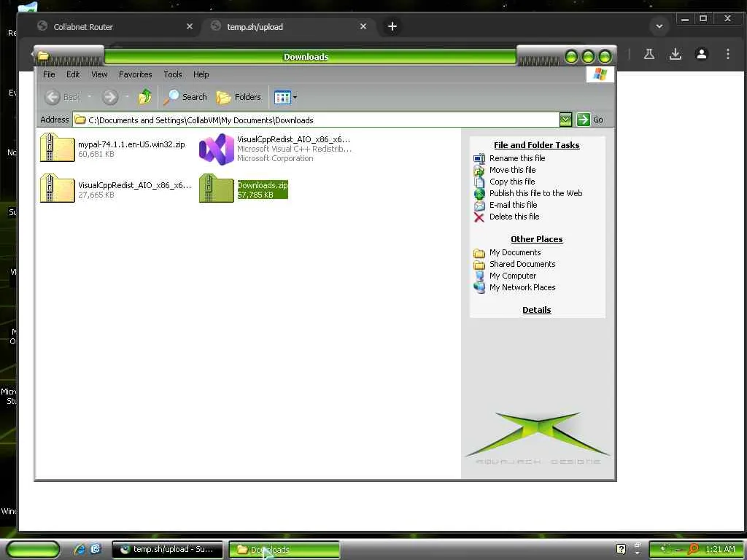Open the Favorites menu
The width and height of the screenshot is (747, 560).
(135, 74)
